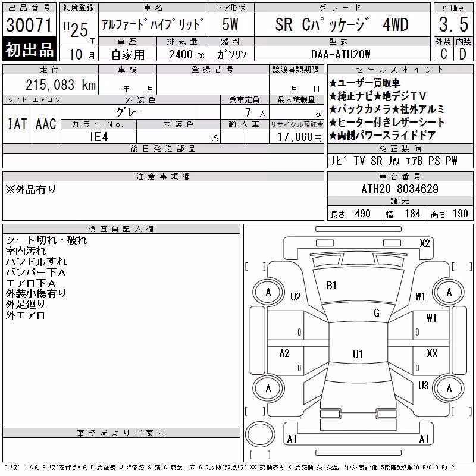Click the height value 190
This screenshot has height=476, width=476.
click(x=460, y=214)
